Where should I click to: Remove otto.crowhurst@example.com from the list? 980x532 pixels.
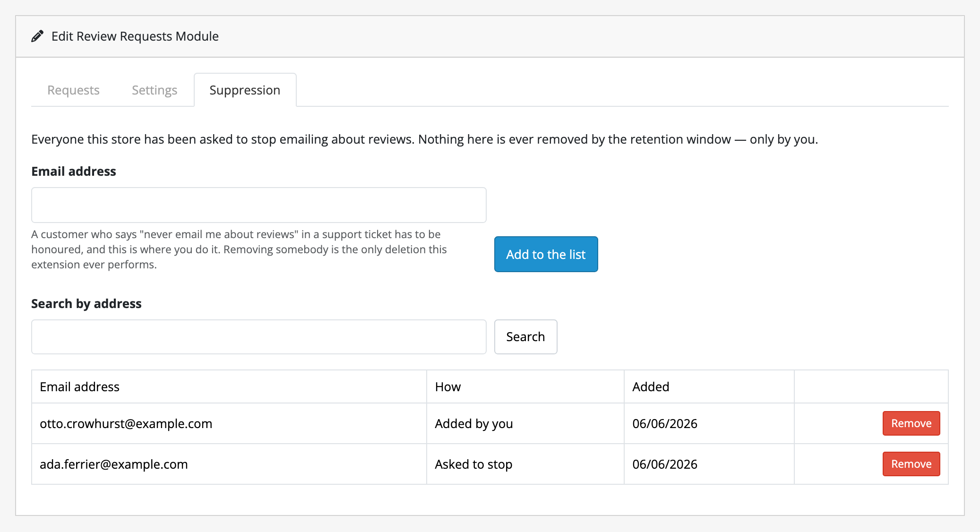pos(911,423)
